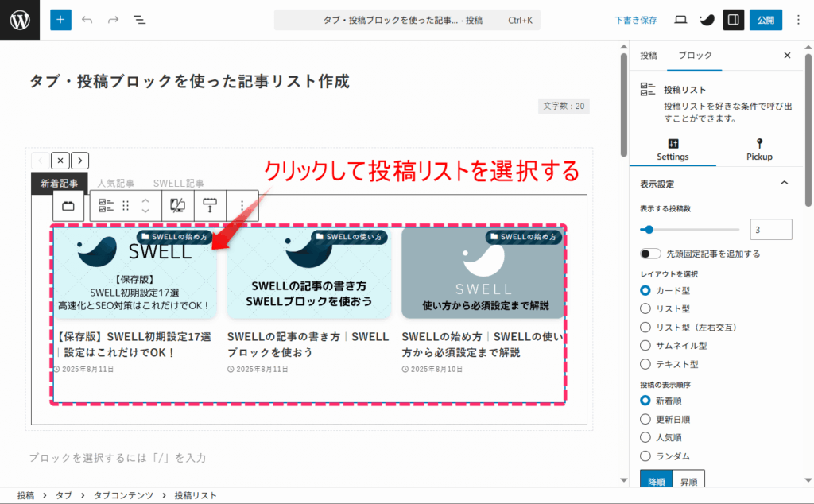Click the SWELLの記事の書き方 post thumbnail

pos(309,273)
